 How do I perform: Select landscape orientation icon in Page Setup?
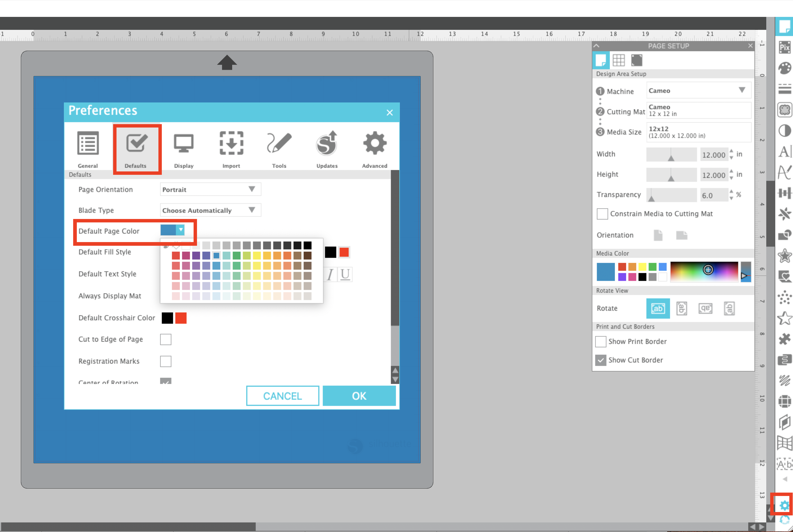682,235
